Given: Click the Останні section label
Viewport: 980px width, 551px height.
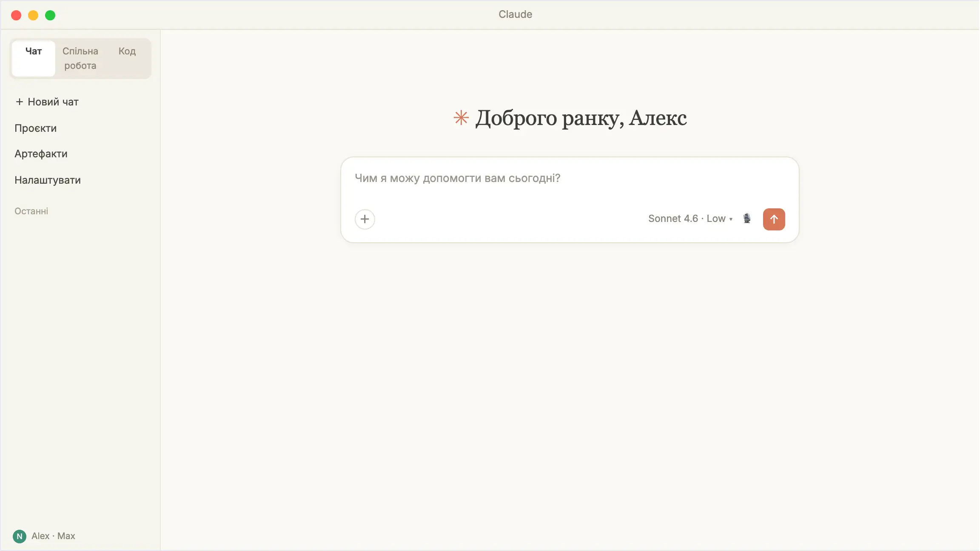Looking at the screenshot, I should (x=31, y=211).
